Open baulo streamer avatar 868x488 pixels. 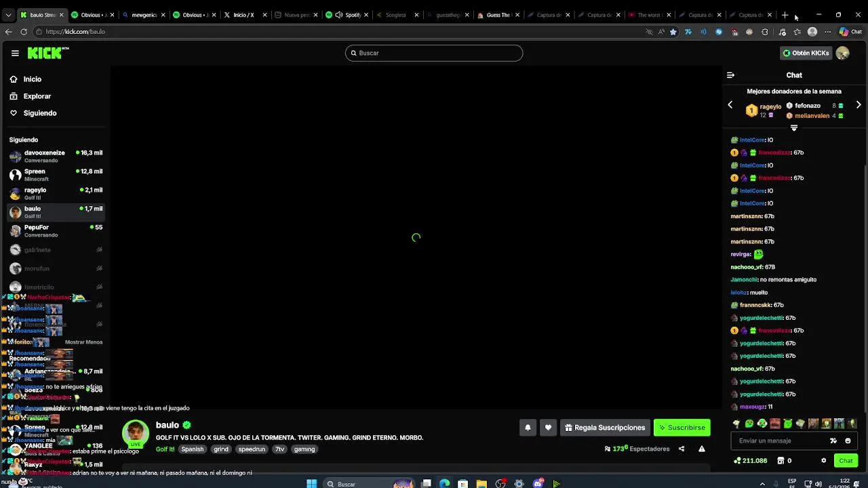[x=136, y=434]
